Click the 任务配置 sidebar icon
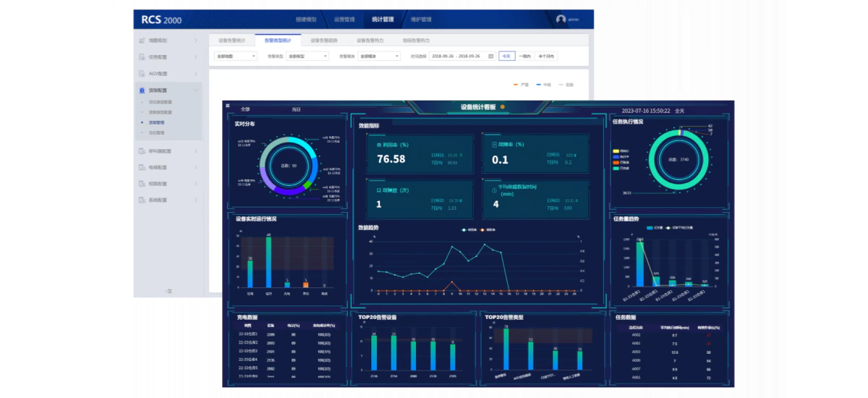The height and width of the screenshot is (398, 868). click(142, 56)
